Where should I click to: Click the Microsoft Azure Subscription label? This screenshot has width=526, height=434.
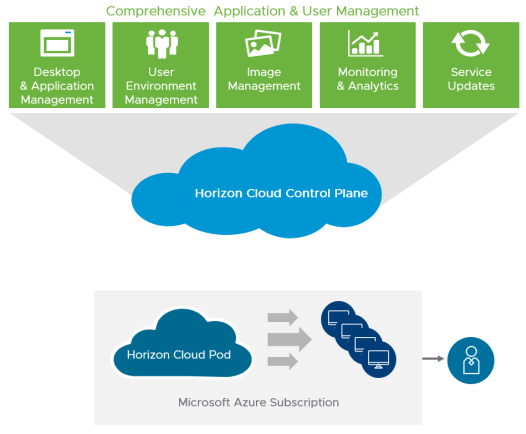tap(258, 402)
